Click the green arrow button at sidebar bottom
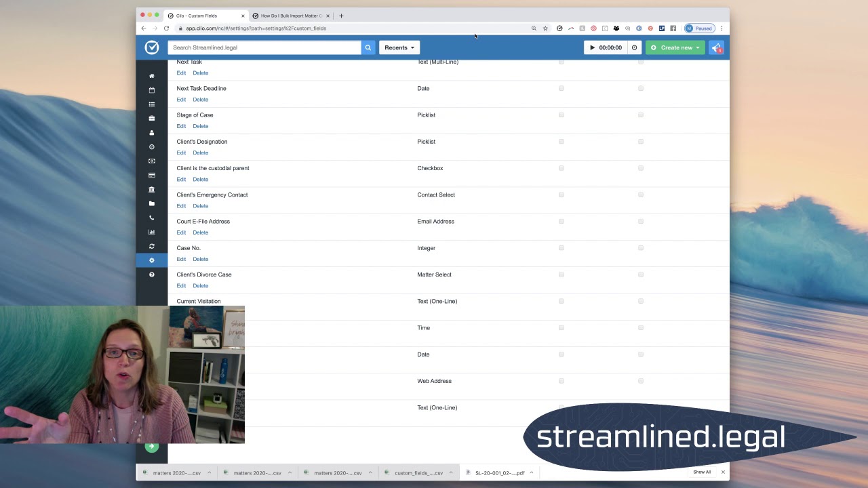The height and width of the screenshot is (488, 868). point(151,447)
